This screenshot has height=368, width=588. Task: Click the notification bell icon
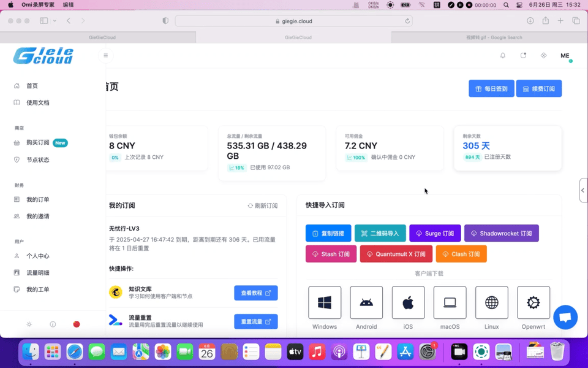pyautogui.click(x=503, y=56)
